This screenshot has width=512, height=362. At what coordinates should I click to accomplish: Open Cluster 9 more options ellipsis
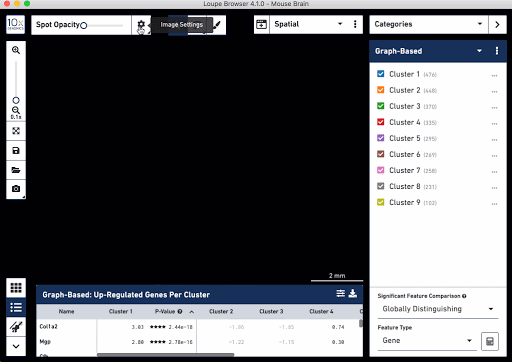[x=494, y=204]
